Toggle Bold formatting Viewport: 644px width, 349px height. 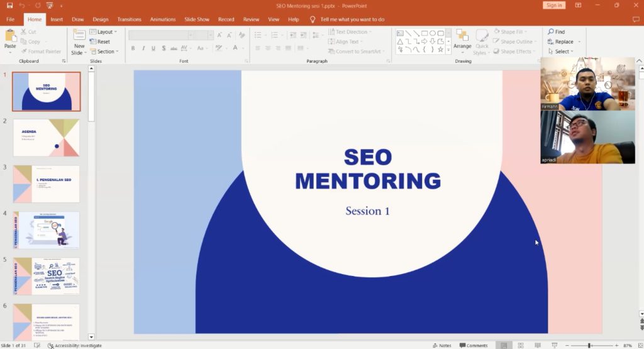[133, 48]
